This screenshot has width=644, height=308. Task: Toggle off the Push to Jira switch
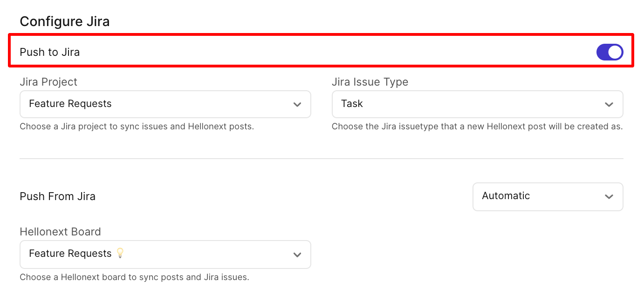610,52
